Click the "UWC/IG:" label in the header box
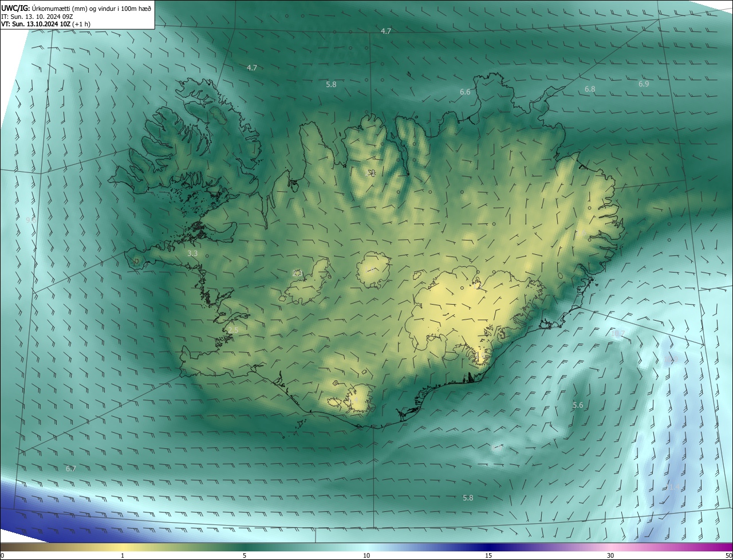Image resolution: width=733 pixels, height=560 pixels. pos(15,8)
